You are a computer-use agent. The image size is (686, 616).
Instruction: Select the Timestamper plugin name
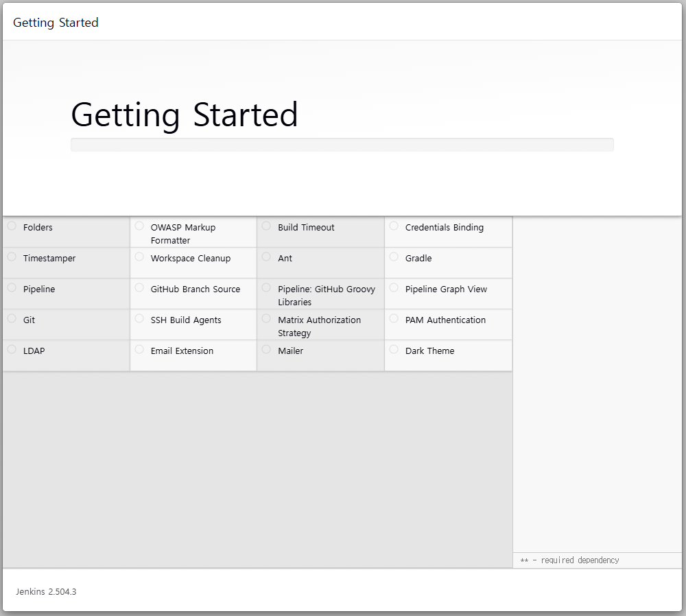click(49, 259)
